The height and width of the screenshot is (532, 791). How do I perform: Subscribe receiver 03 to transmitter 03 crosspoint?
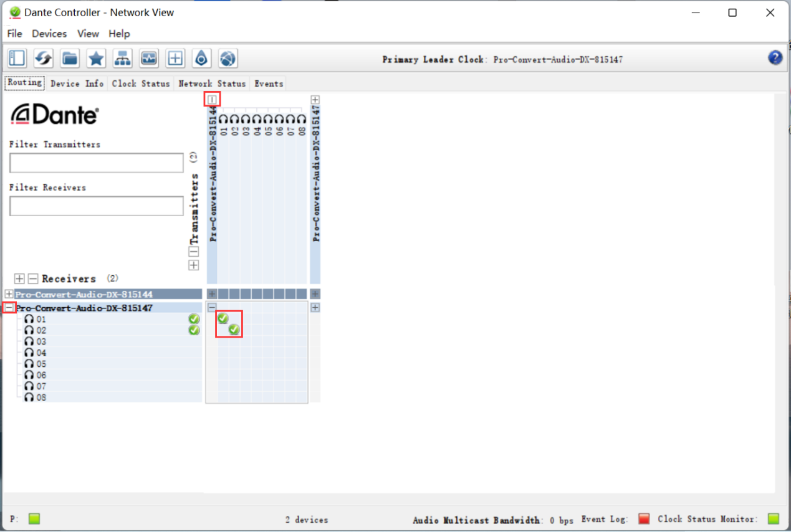246,341
